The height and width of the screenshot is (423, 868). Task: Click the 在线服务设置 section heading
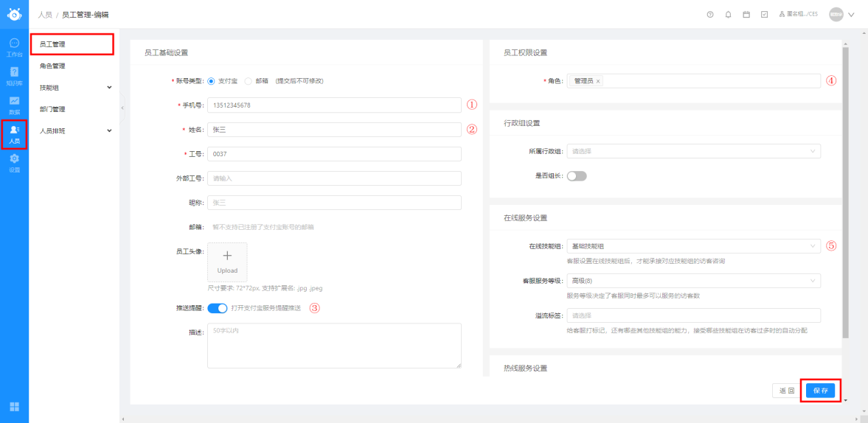525,218
